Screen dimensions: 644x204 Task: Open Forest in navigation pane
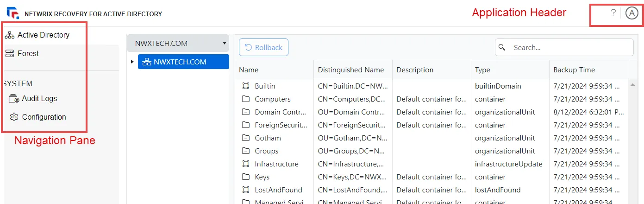[x=28, y=54]
